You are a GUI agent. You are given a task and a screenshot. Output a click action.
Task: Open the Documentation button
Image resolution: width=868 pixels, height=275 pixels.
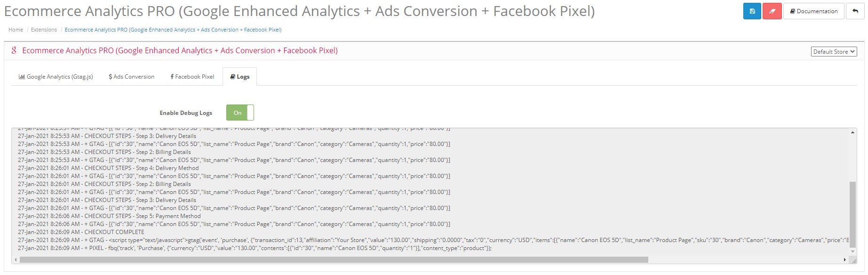[814, 11]
